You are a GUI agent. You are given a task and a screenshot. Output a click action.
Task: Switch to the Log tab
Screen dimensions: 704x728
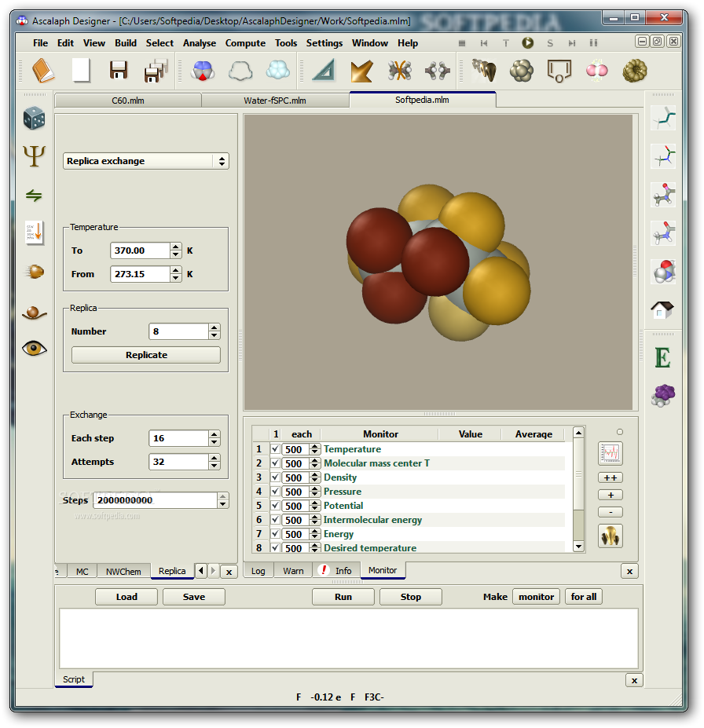coord(258,571)
